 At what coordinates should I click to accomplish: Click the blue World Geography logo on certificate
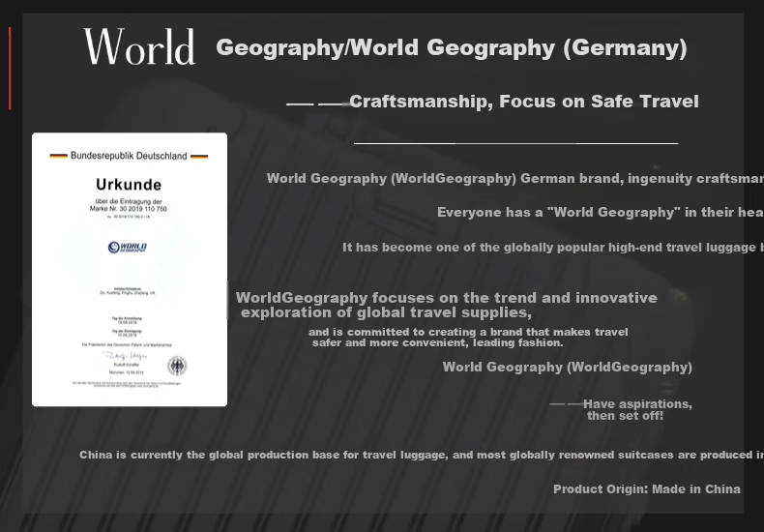pos(128,247)
